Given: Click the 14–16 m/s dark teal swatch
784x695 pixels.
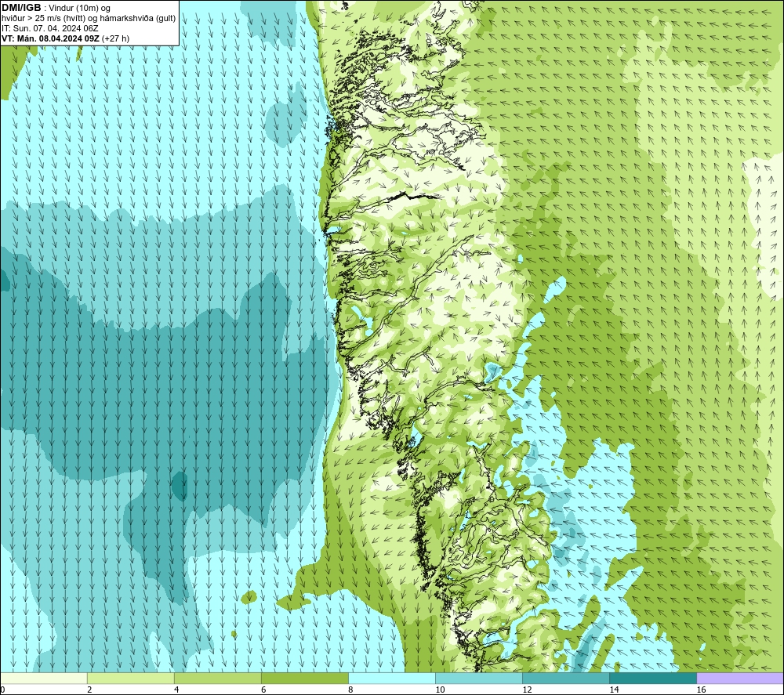Looking at the screenshot, I should (x=653, y=678).
